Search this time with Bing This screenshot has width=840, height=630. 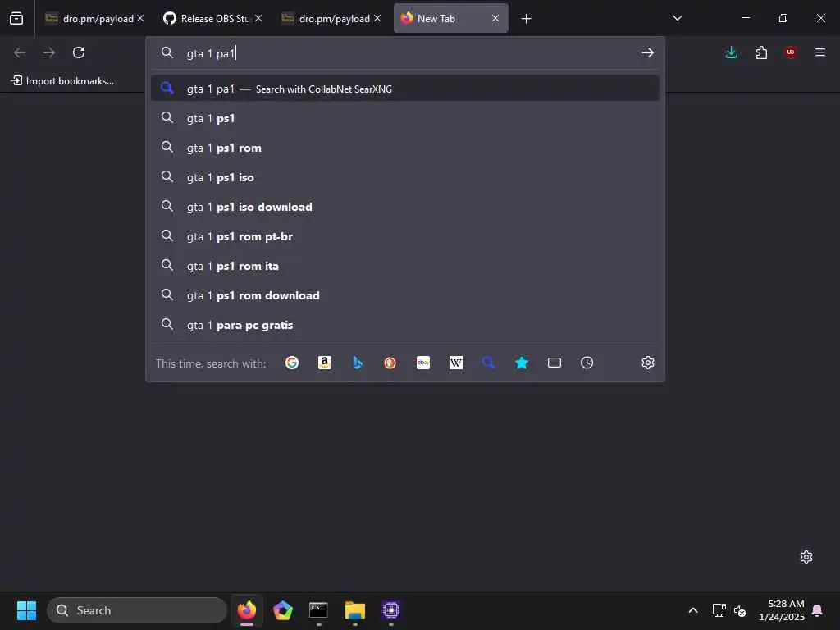(x=358, y=363)
